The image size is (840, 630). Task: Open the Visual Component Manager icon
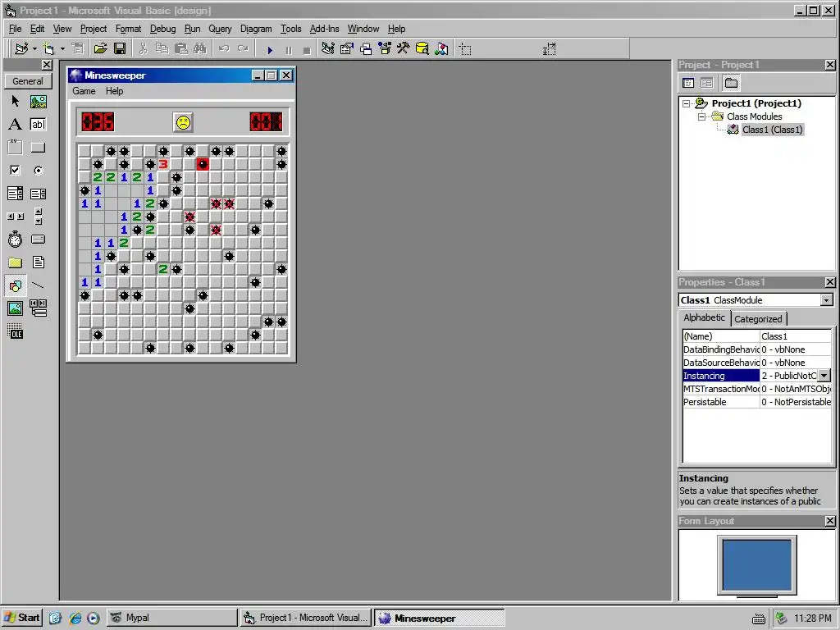click(x=441, y=48)
